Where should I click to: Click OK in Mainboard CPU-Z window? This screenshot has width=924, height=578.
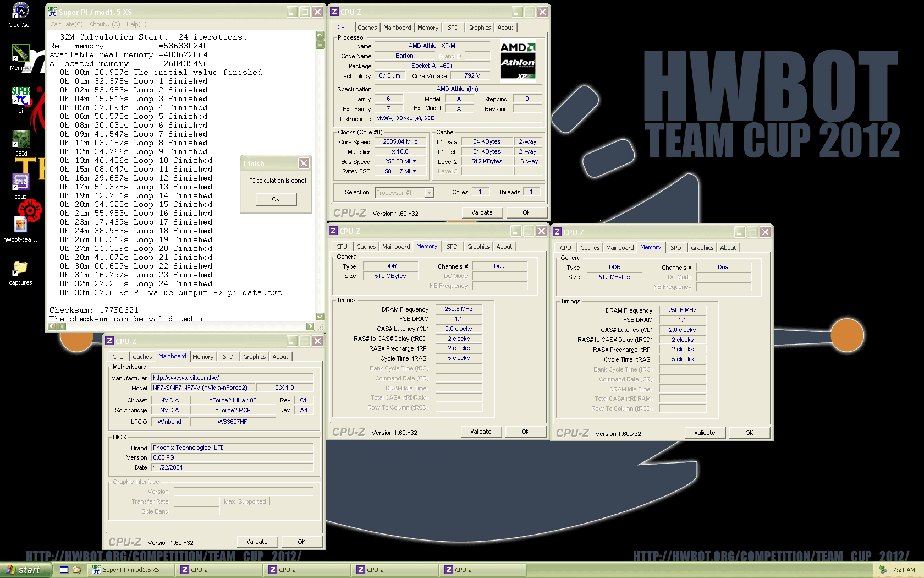click(301, 542)
